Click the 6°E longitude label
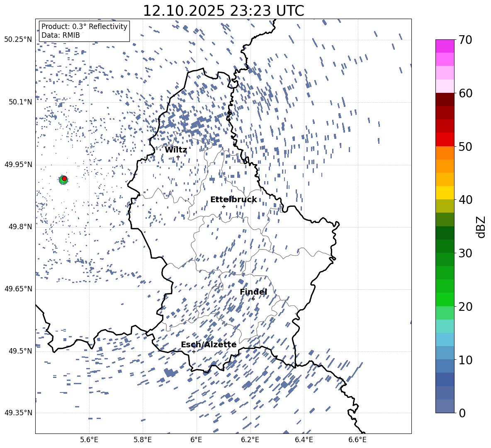 tap(196, 440)
